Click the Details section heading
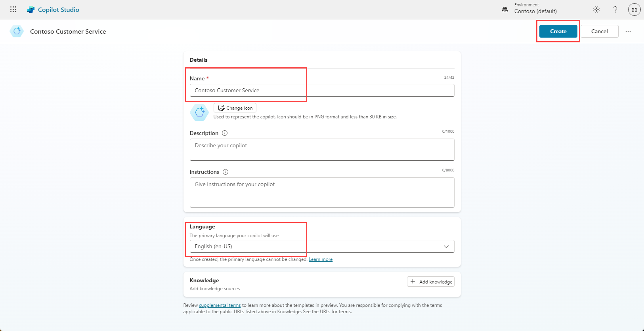 pos(199,60)
